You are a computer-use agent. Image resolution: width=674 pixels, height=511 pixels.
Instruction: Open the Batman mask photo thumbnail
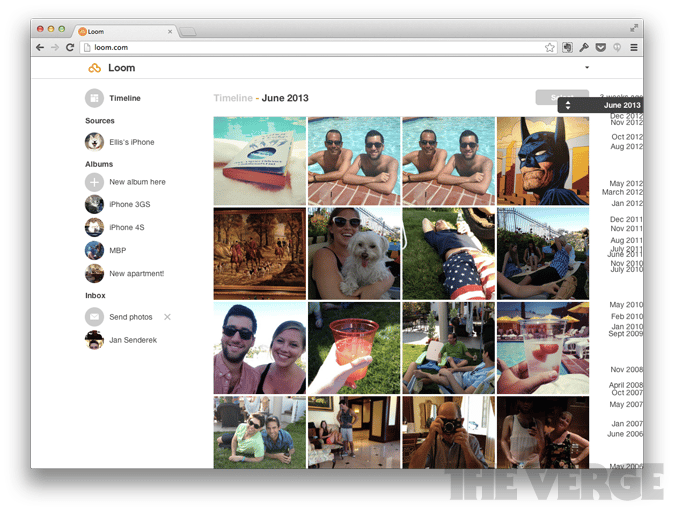tap(543, 161)
